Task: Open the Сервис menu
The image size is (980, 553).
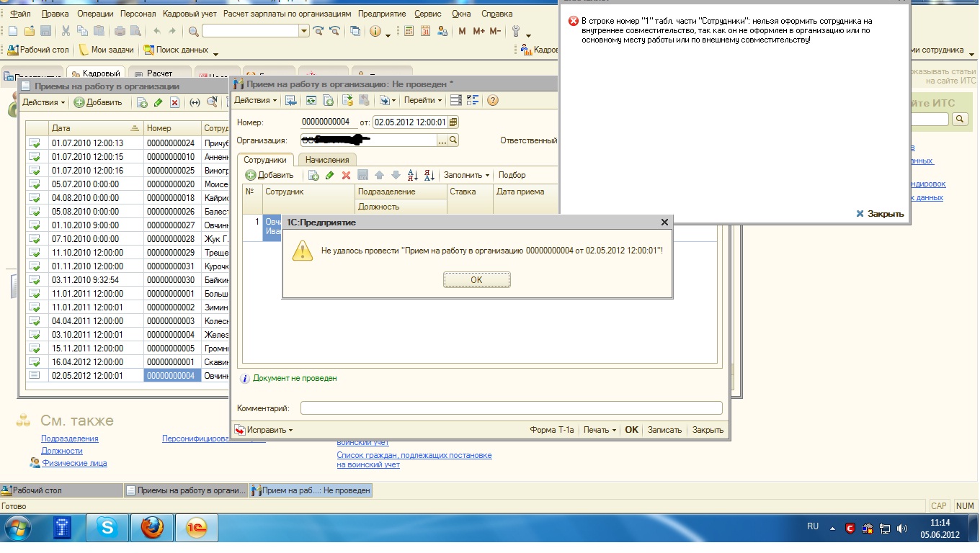Action: point(428,14)
